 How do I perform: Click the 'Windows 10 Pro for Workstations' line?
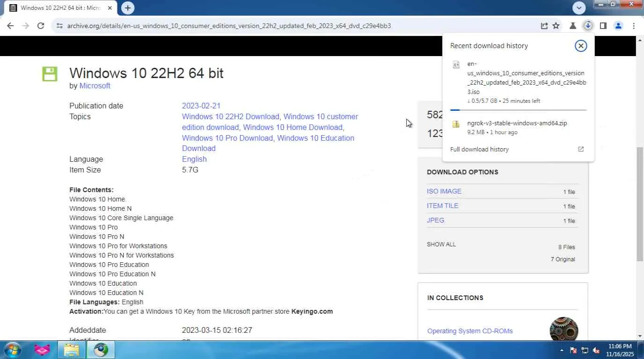tap(118, 246)
